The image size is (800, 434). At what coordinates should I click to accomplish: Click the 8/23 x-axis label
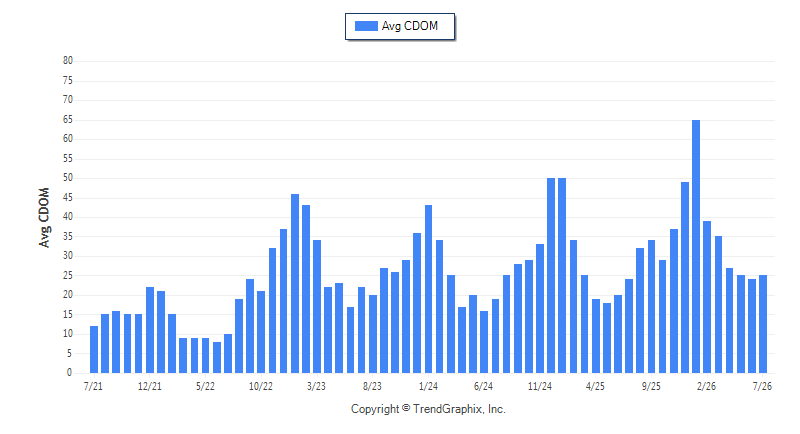(x=372, y=387)
